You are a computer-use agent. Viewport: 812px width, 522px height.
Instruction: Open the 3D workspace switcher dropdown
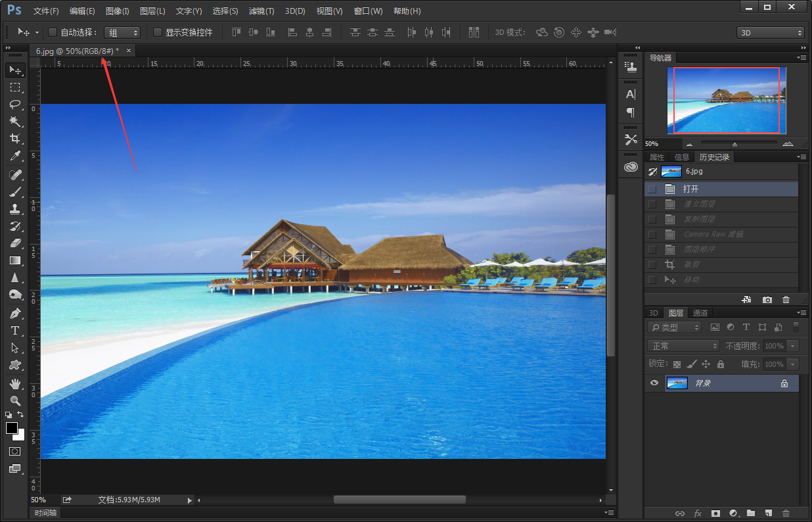[x=770, y=33]
